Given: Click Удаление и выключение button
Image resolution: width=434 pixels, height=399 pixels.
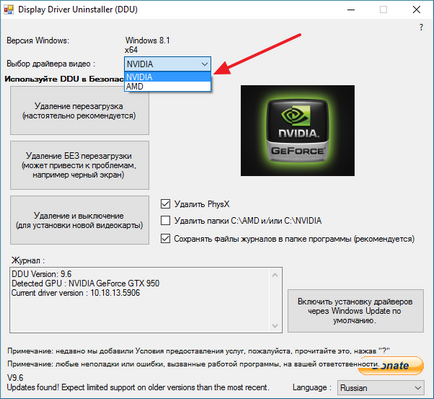Looking at the screenshot, I should click(79, 220).
